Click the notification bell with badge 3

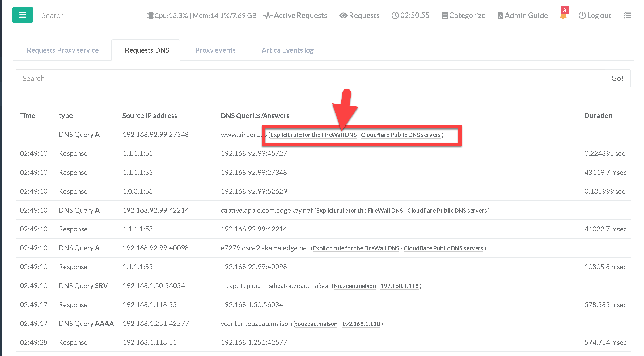[x=563, y=15]
